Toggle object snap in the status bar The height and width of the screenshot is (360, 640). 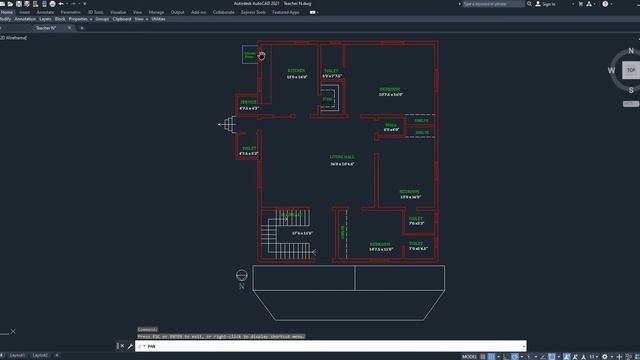[551, 357]
